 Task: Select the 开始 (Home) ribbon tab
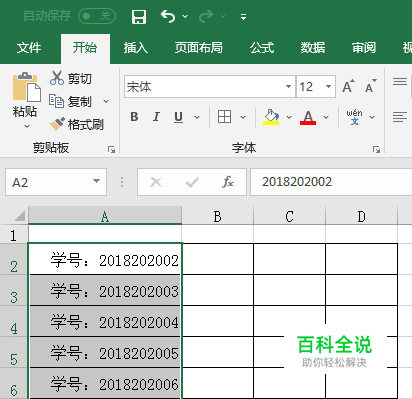pos(85,48)
